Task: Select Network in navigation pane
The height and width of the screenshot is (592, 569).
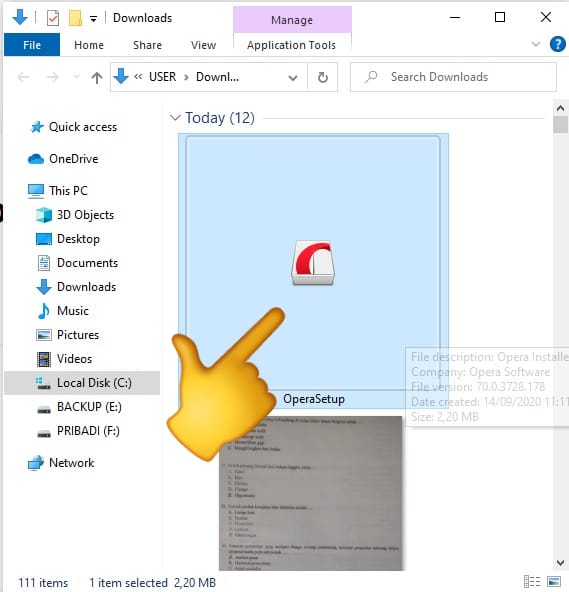Action: (71, 463)
